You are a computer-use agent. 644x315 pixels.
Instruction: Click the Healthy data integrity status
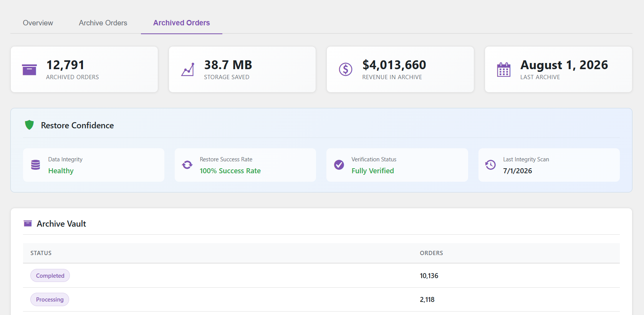pyautogui.click(x=61, y=171)
